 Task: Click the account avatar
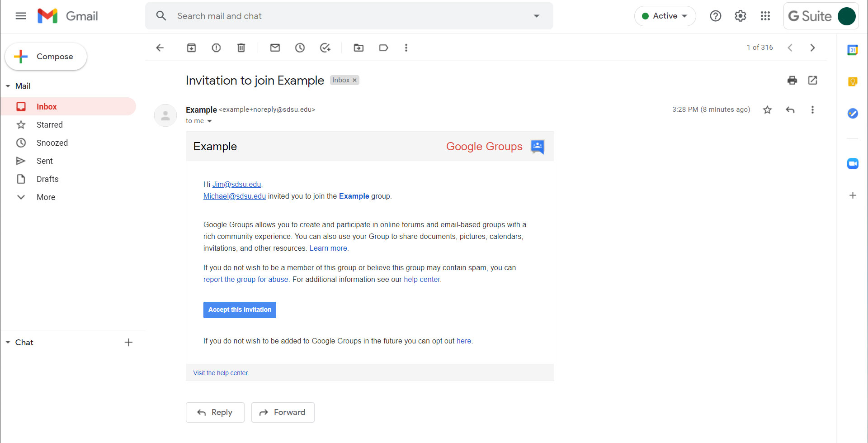[x=846, y=16]
